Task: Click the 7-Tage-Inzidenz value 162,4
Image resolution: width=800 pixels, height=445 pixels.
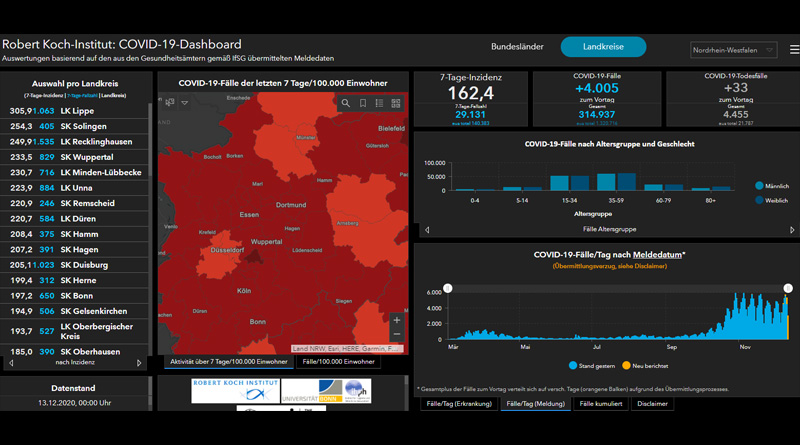Action: pos(470,93)
